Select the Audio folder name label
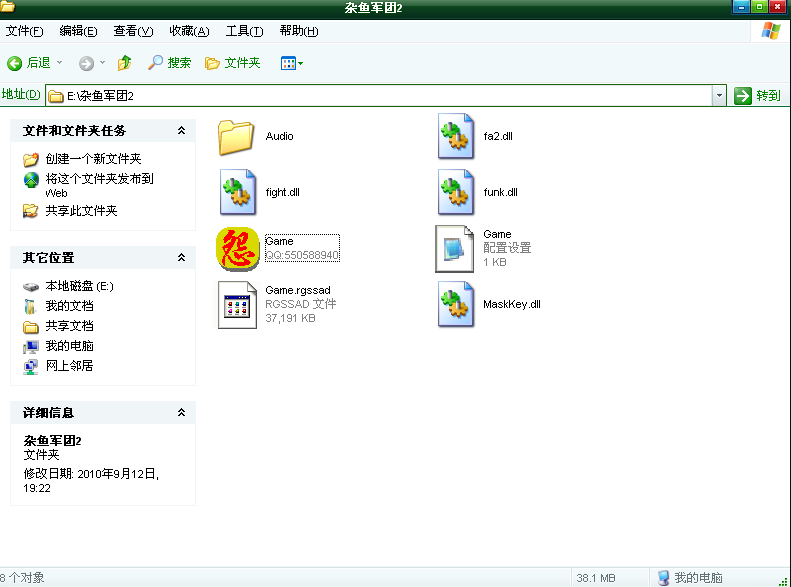 click(x=279, y=136)
